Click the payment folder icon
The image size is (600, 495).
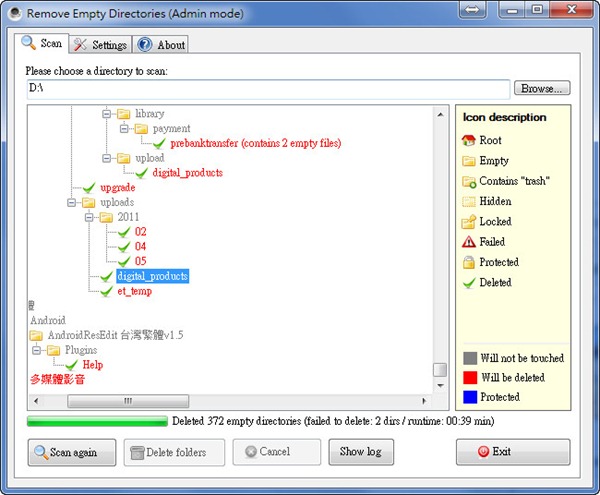[x=141, y=129]
